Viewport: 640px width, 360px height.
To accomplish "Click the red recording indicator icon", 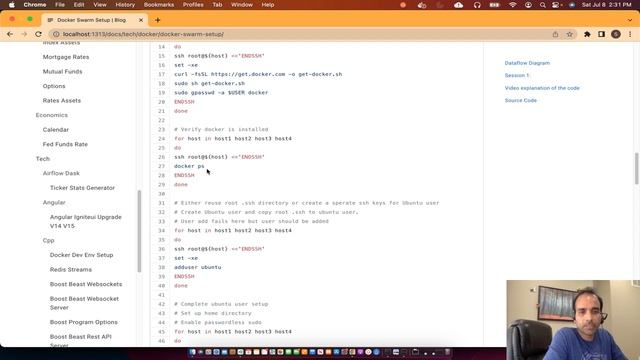I will 403,5.
